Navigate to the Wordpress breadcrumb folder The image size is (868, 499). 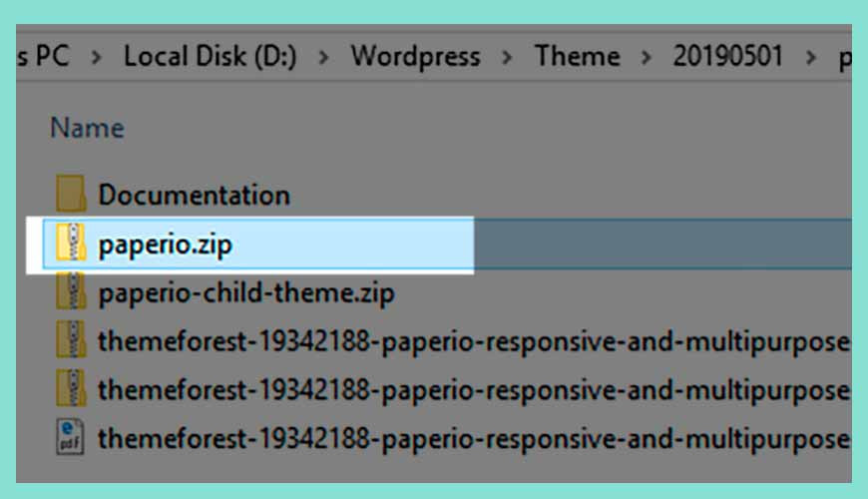416,57
